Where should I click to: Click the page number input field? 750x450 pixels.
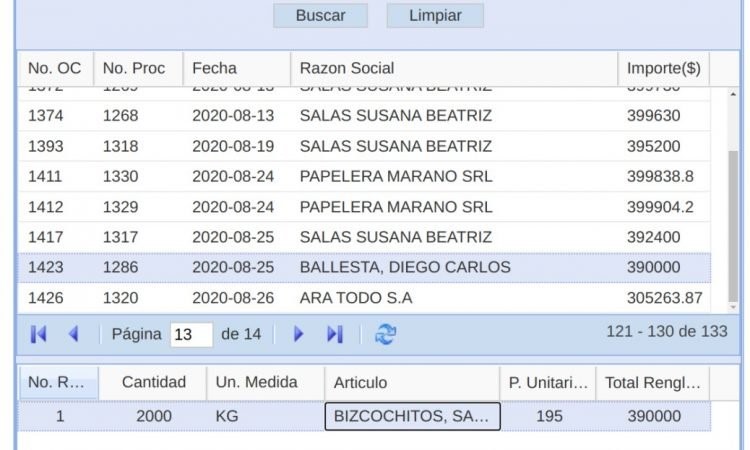coord(191,334)
